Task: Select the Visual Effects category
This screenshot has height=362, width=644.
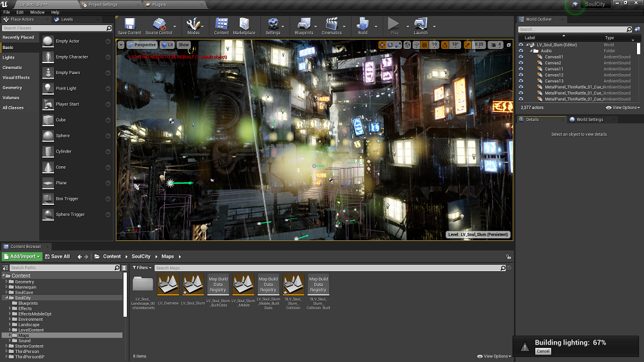Action: (x=16, y=78)
